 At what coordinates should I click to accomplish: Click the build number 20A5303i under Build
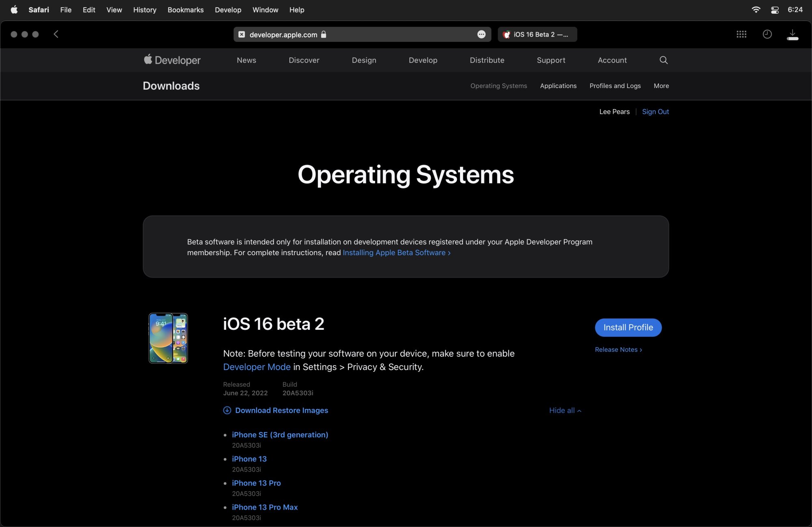[298, 393]
